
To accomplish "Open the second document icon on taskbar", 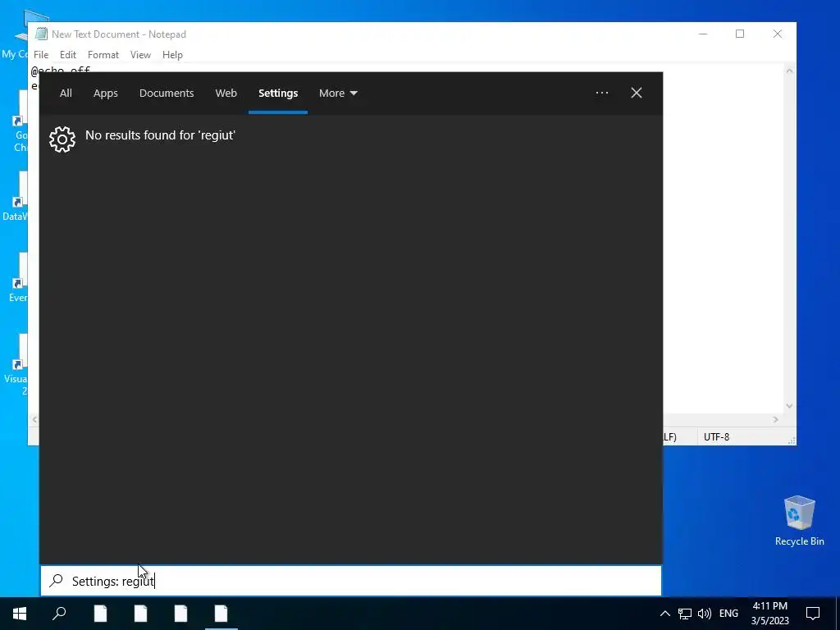I will point(141,614).
